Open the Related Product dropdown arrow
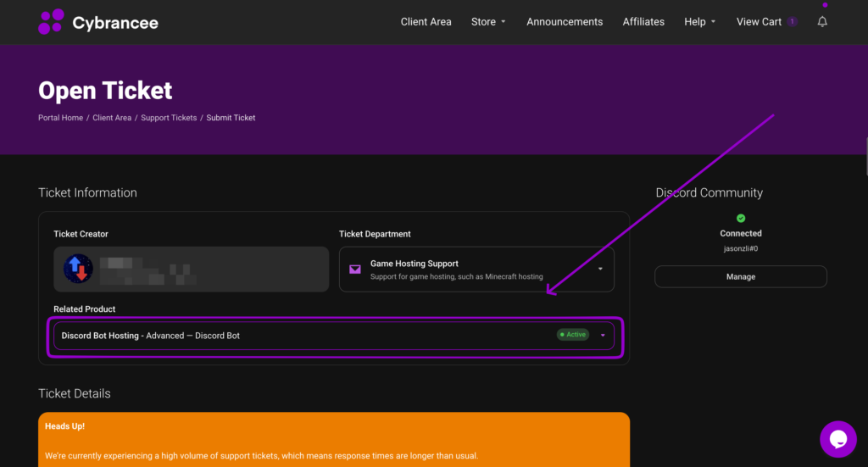Screen dimensions: 868x467 tap(603, 336)
